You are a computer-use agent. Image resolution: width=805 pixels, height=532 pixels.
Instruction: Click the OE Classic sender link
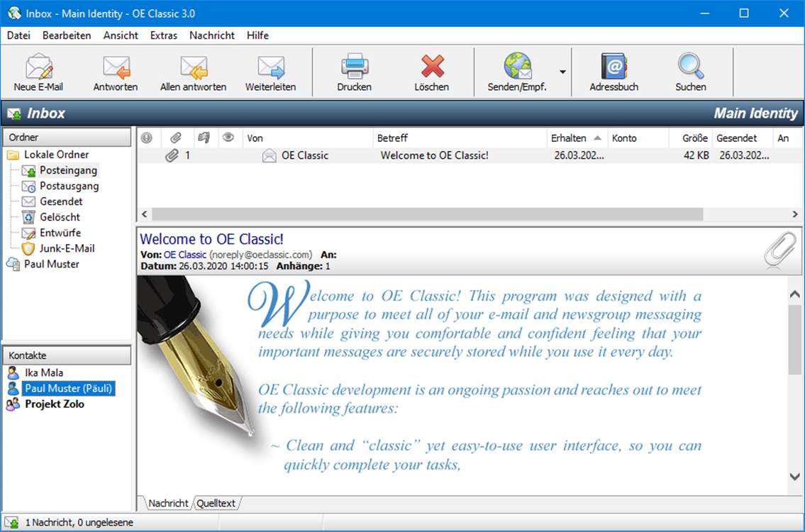pos(185,255)
